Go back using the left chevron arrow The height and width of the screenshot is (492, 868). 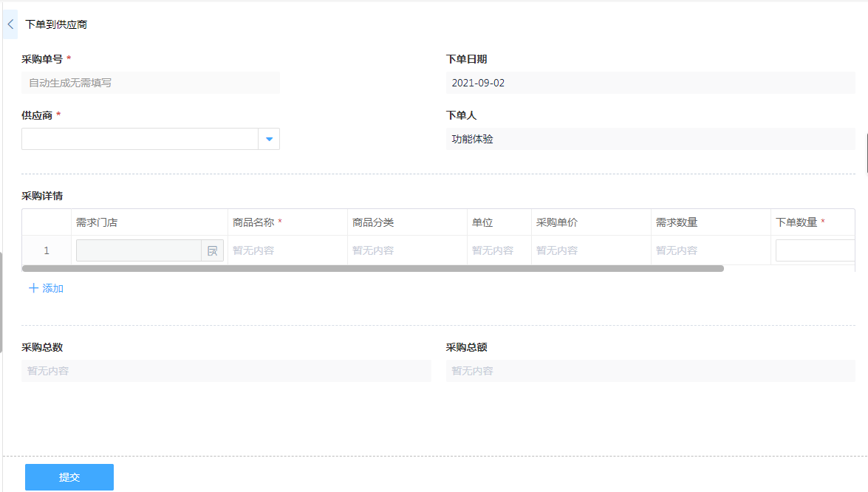tap(10, 24)
